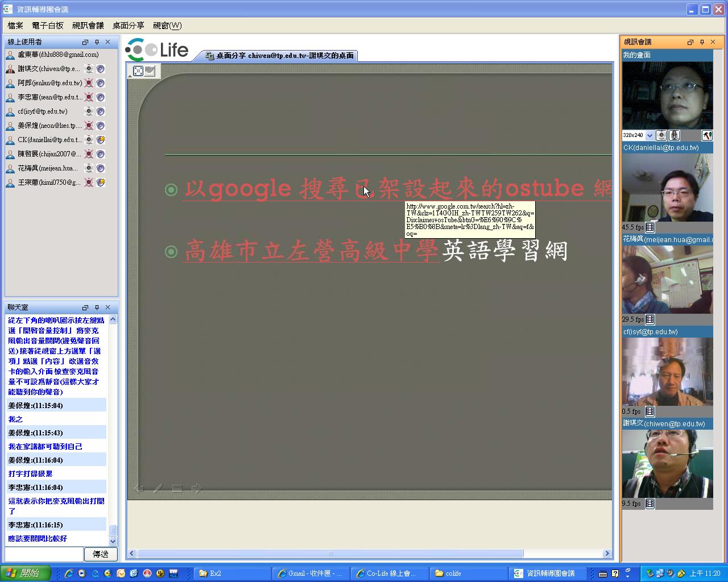728x582 pixels.
Task: Click my-video webcam toggle button
Action: (x=661, y=135)
